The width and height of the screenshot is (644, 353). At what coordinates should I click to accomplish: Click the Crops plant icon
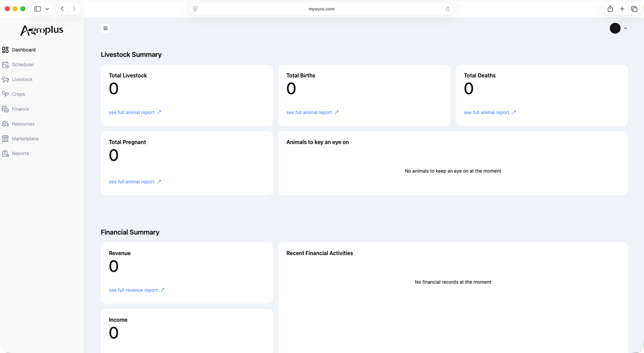pos(5,94)
